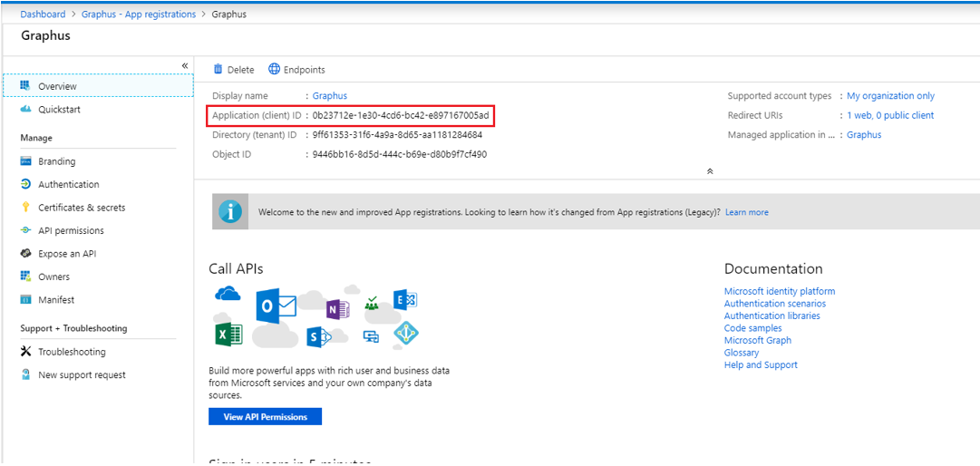
Task: Click the blue info icon in welcome banner
Action: 230,212
